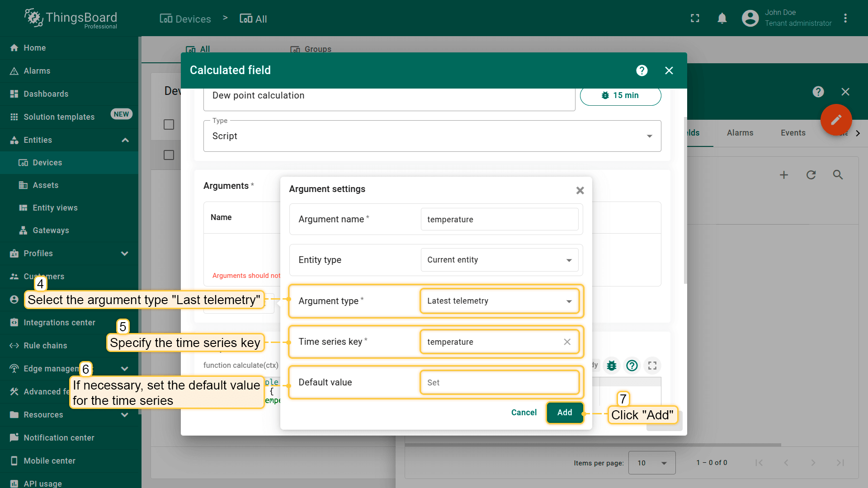Click the help icon in Calculated field header
This screenshot has height=488, width=868.
tap(642, 70)
